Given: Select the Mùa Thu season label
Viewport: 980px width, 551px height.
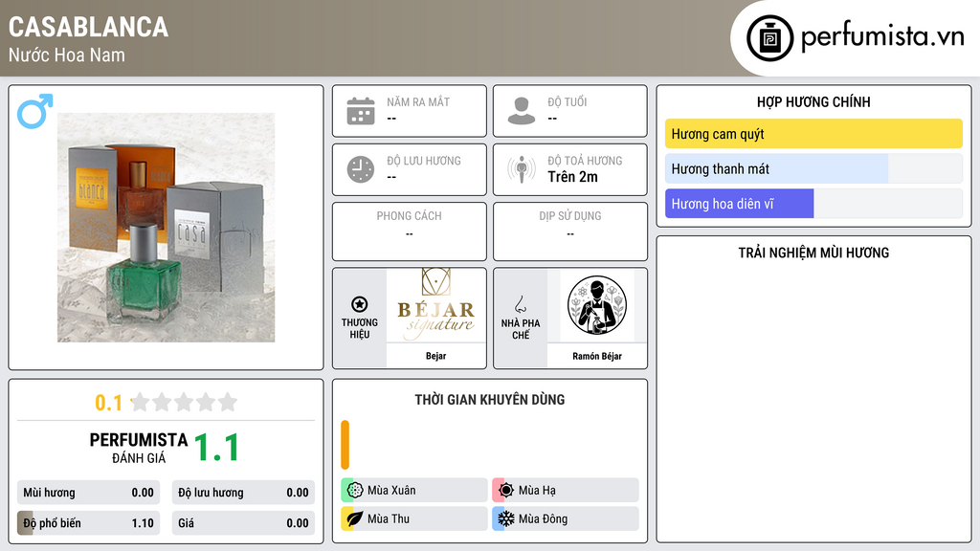Looking at the screenshot, I should [389, 518].
